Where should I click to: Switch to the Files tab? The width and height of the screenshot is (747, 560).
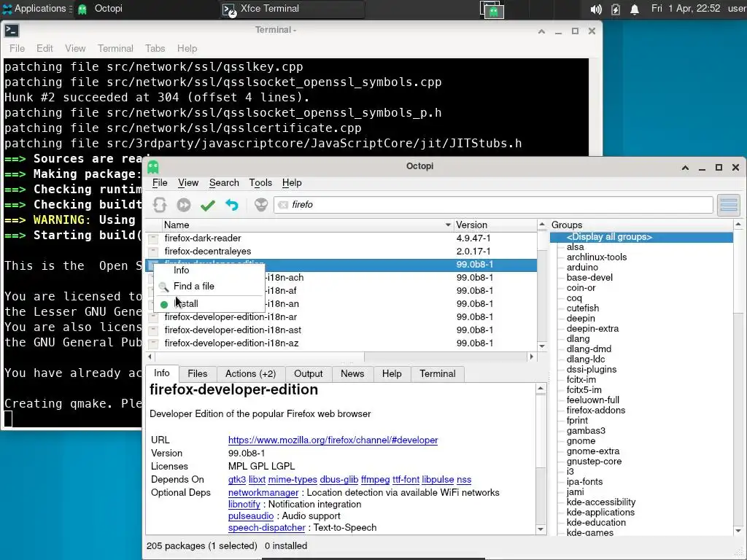tap(197, 374)
